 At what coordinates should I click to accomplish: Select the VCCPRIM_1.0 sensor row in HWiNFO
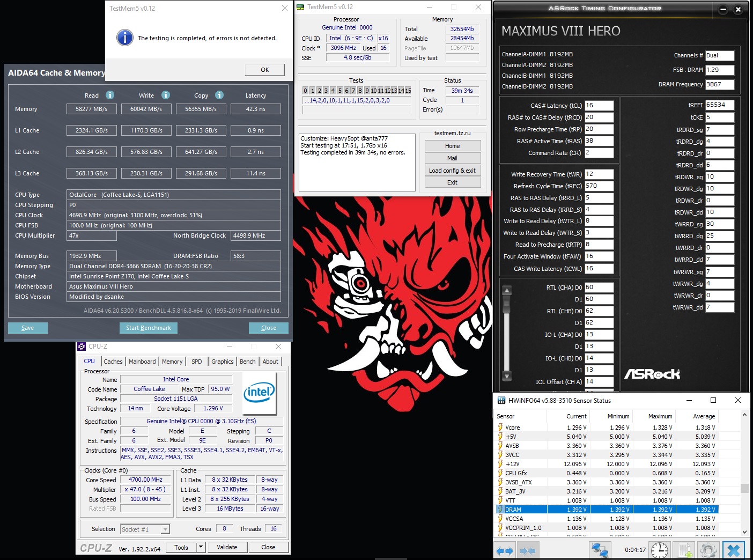tap(608, 528)
